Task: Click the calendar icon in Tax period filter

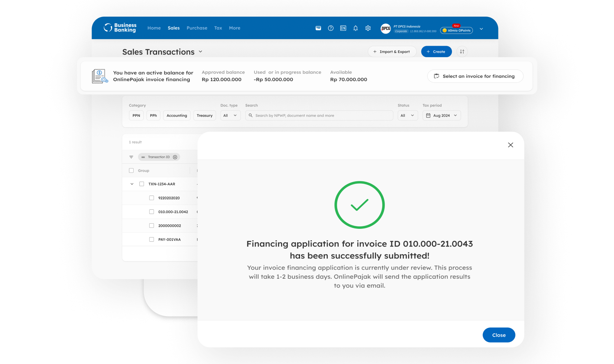Action: tap(428, 115)
